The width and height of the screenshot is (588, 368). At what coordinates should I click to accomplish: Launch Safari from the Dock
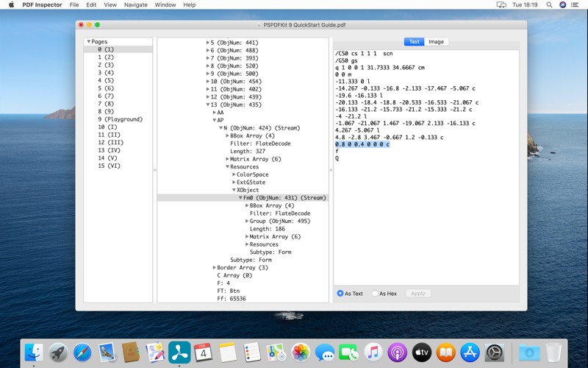click(82, 353)
